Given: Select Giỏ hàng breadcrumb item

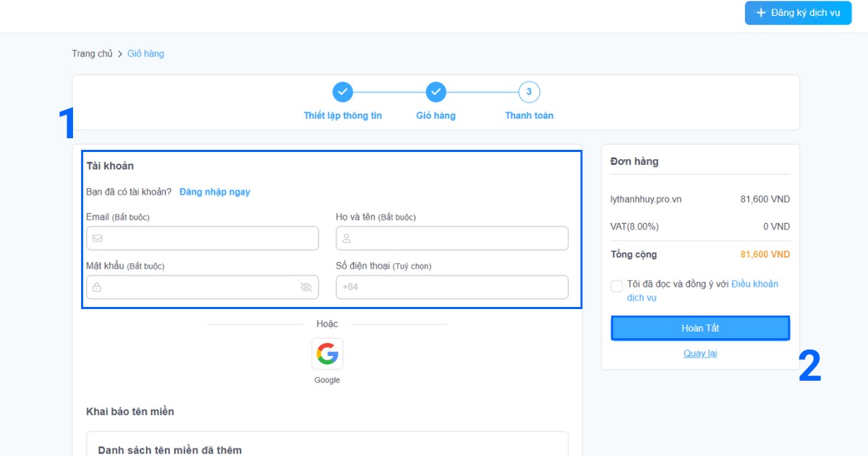Looking at the screenshot, I should [145, 54].
